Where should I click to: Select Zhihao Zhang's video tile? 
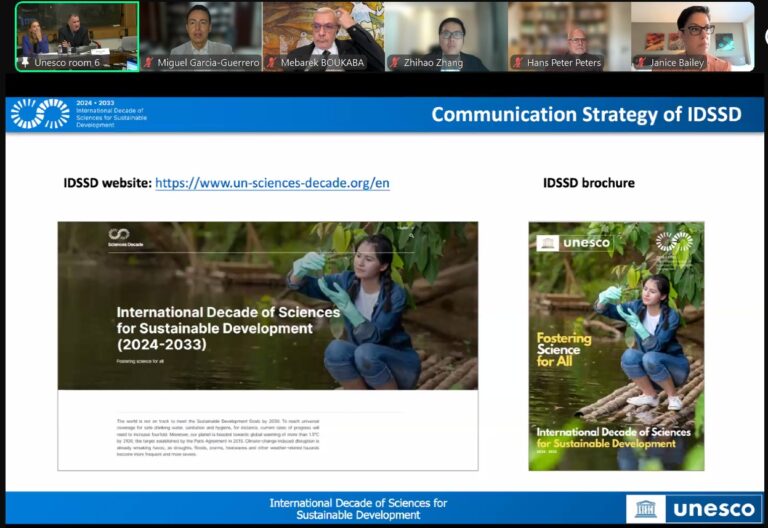pos(447,36)
